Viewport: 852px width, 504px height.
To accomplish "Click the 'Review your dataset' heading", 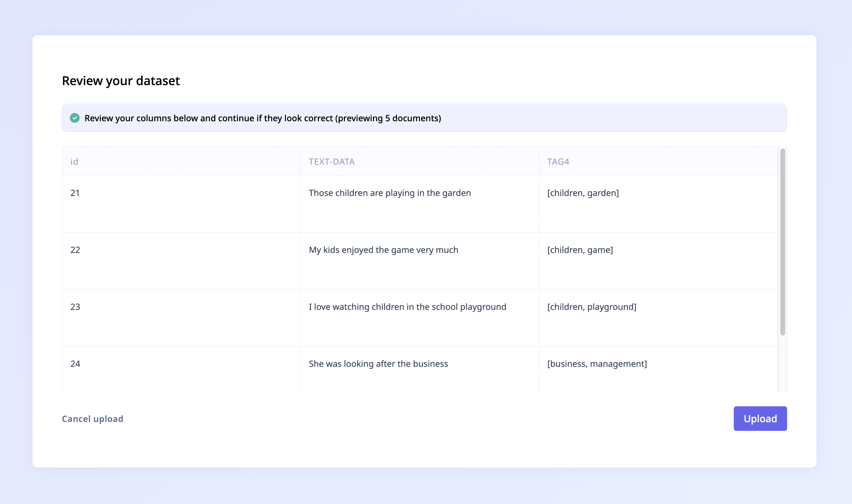I will pos(121,81).
